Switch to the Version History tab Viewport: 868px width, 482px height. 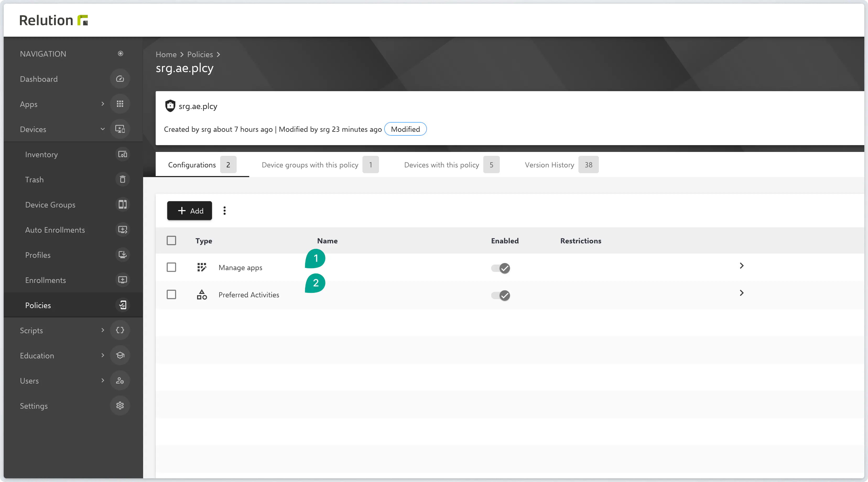coord(550,165)
